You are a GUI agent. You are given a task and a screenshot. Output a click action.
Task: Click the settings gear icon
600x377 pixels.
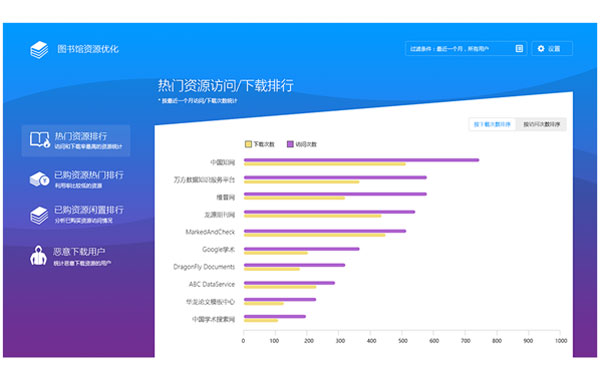tap(541, 49)
